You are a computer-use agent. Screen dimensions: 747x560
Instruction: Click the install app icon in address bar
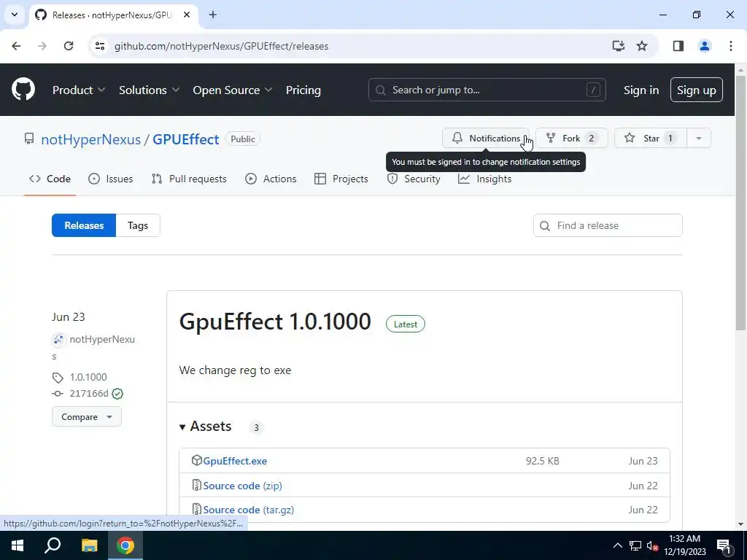point(619,46)
